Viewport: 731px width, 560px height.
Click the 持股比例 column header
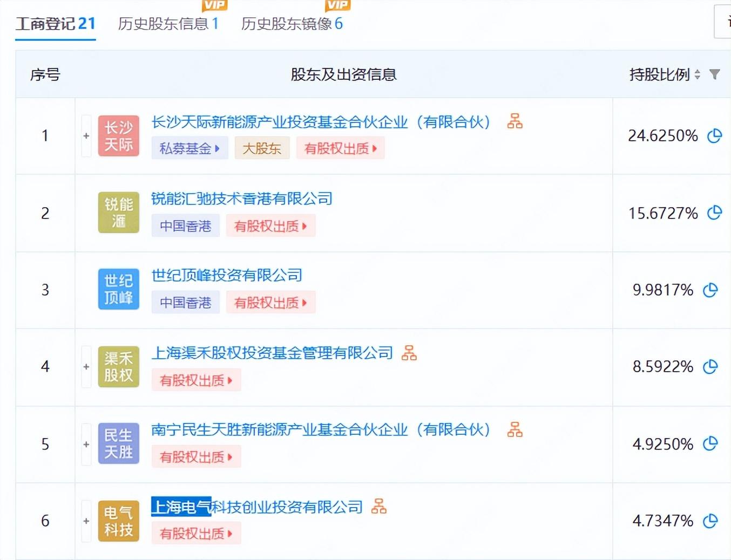tap(660, 74)
